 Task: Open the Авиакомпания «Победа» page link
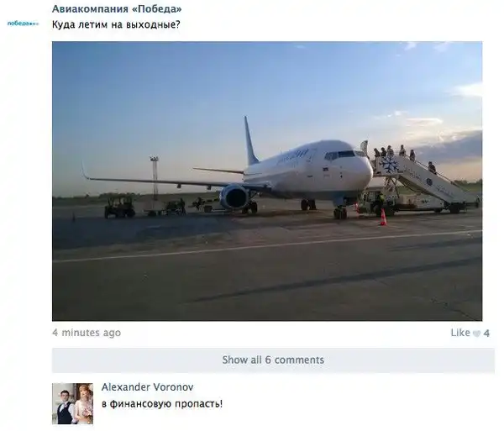[x=117, y=8]
